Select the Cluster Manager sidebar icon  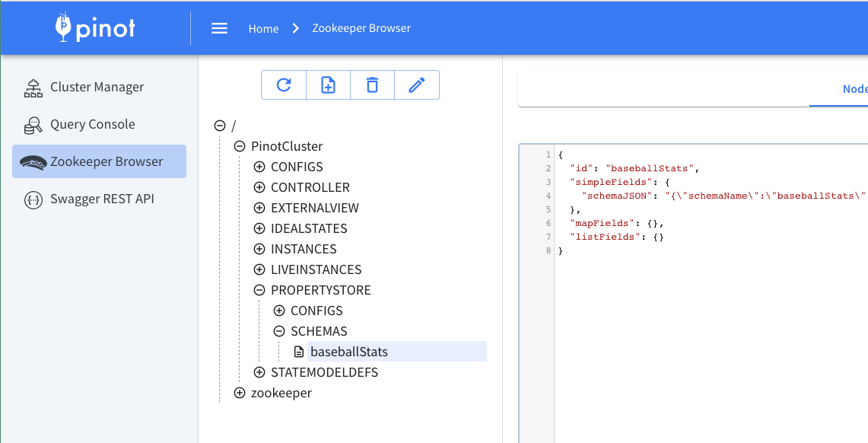coord(33,87)
